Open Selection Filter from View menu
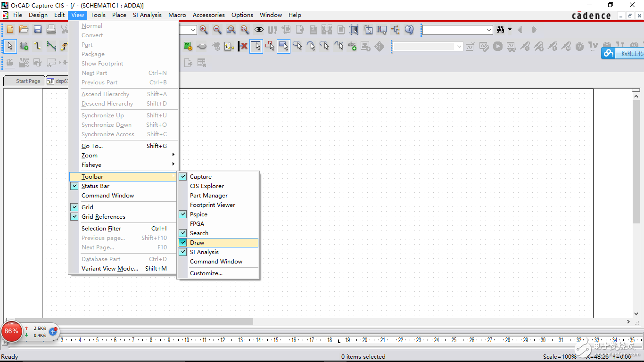This screenshot has width=644, height=362. click(x=124, y=229)
